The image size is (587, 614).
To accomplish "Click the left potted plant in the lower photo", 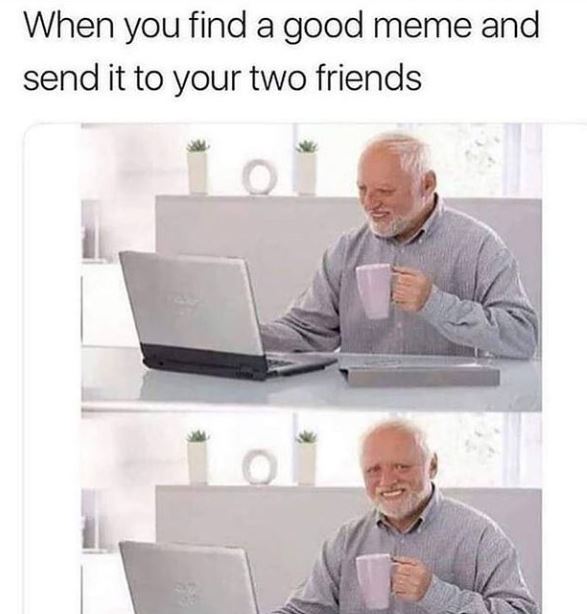I will 197,457.
